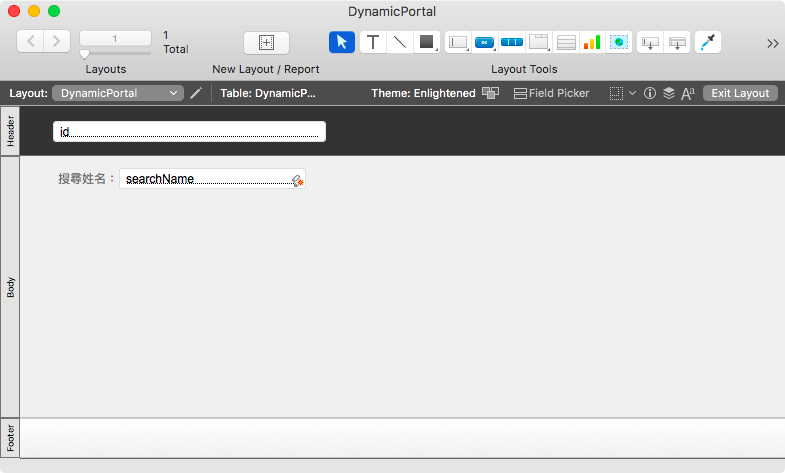Select the arrow Selection tool
This screenshot has width=785, height=473.
click(x=342, y=42)
